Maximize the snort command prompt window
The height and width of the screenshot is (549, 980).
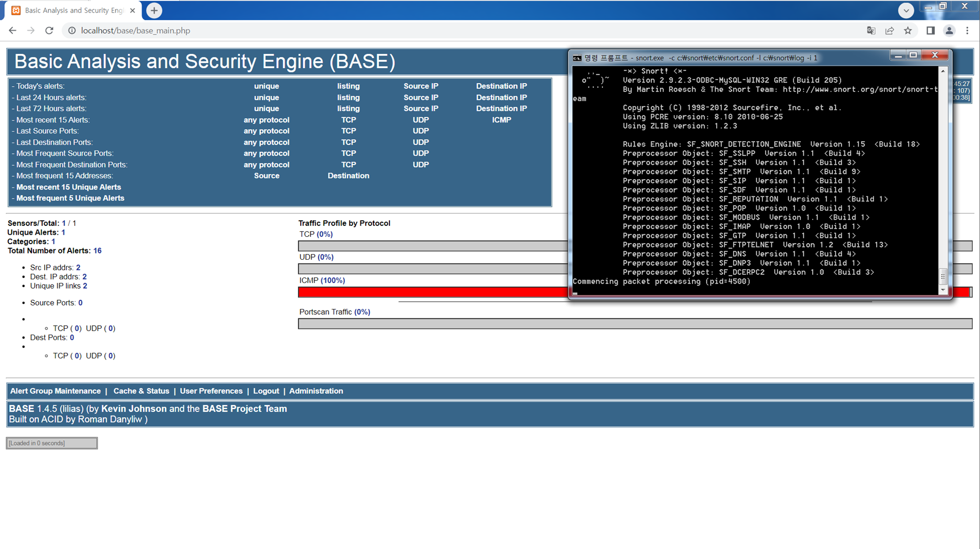point(914,55)
